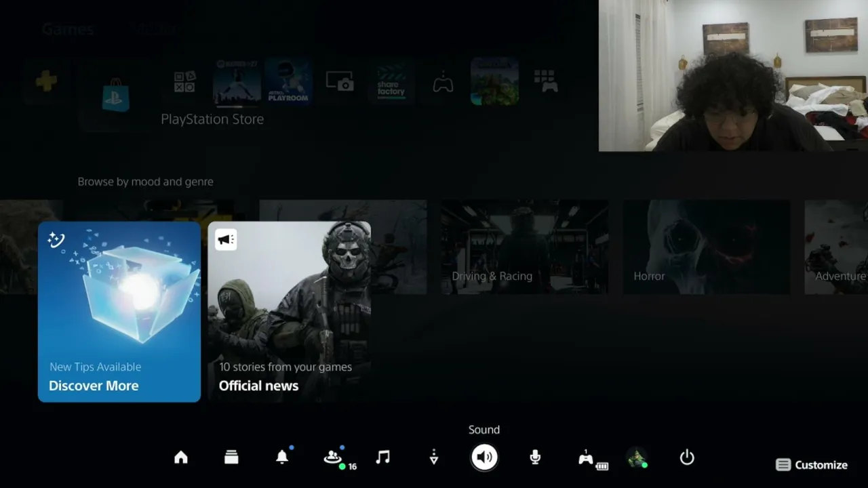Open Notifications bell icon

point(282,457)
